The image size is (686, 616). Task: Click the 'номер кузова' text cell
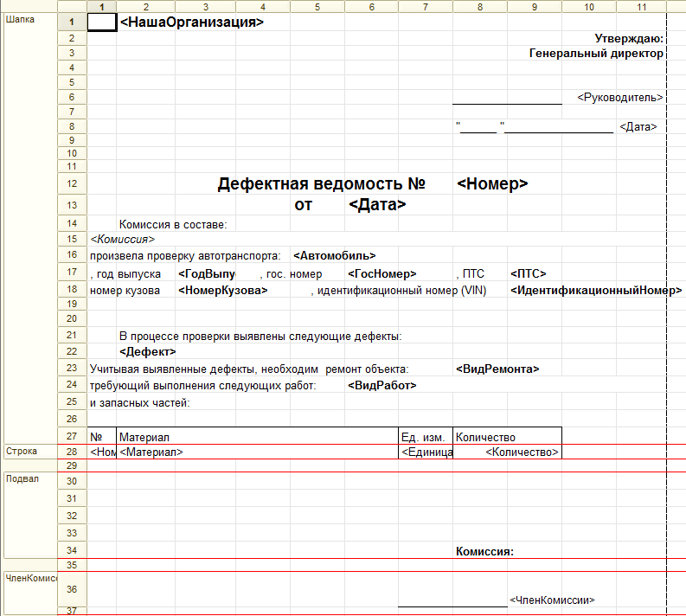coord(125,291)
